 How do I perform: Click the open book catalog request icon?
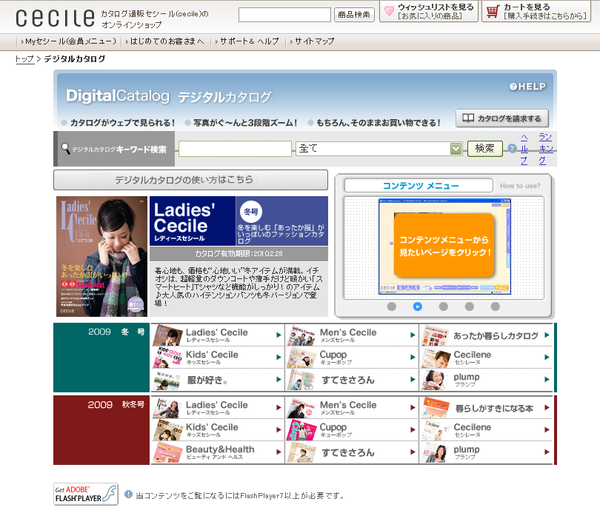pos(468,118)
